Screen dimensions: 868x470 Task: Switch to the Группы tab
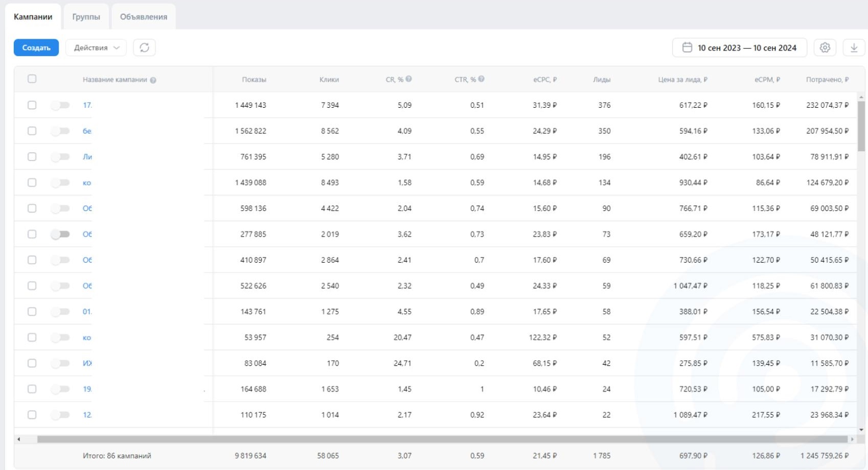coord(86,17)
